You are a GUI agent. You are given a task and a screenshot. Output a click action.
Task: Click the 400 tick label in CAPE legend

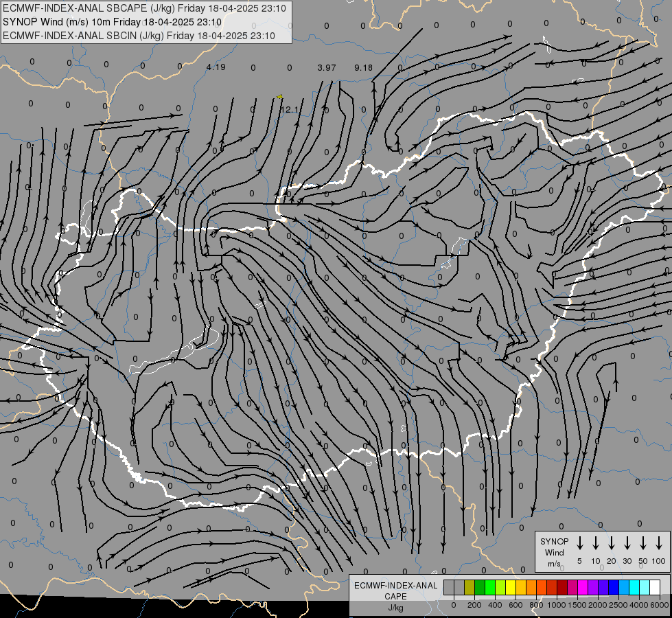495,605
